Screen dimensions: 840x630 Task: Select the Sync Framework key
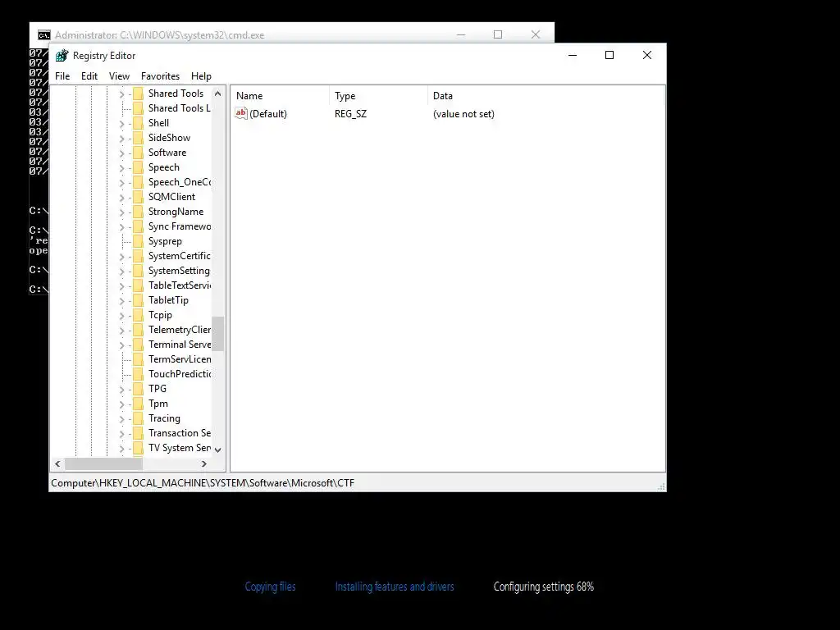click(x=180, y=226)
